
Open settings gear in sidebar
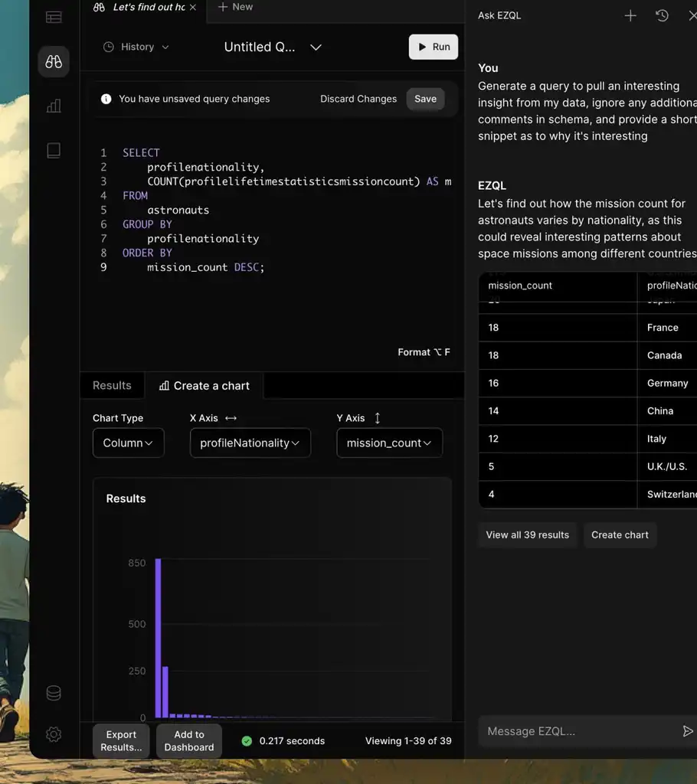pyautogui.click(x=54, y=734)
